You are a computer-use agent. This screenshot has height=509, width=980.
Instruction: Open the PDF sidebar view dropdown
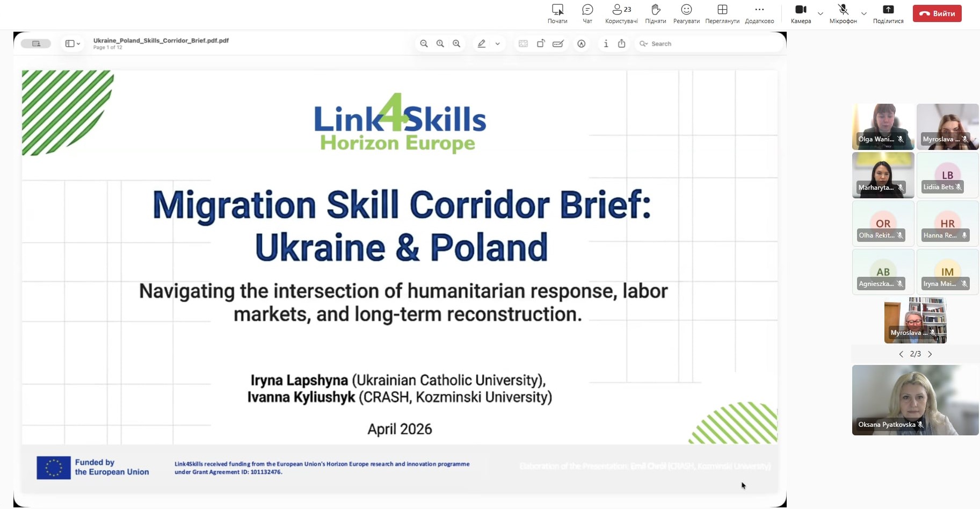[x=72, y=44]
